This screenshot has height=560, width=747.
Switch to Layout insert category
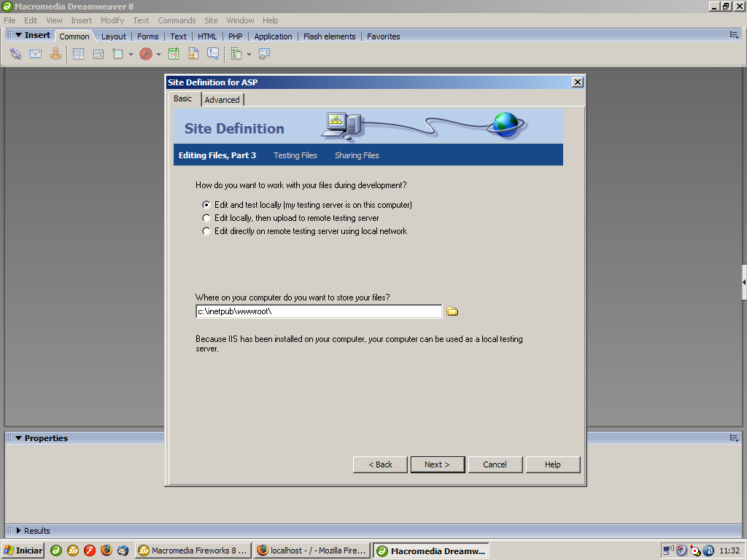113,36
